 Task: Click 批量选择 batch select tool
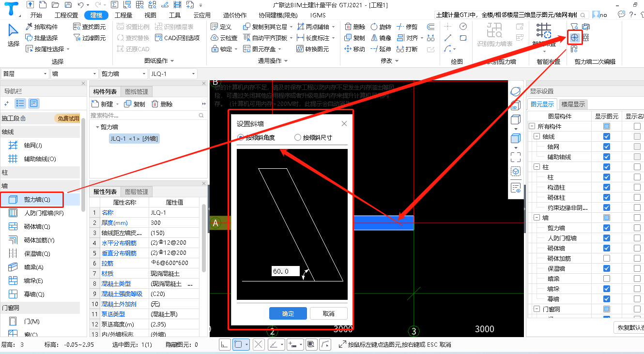pos(42,38)
